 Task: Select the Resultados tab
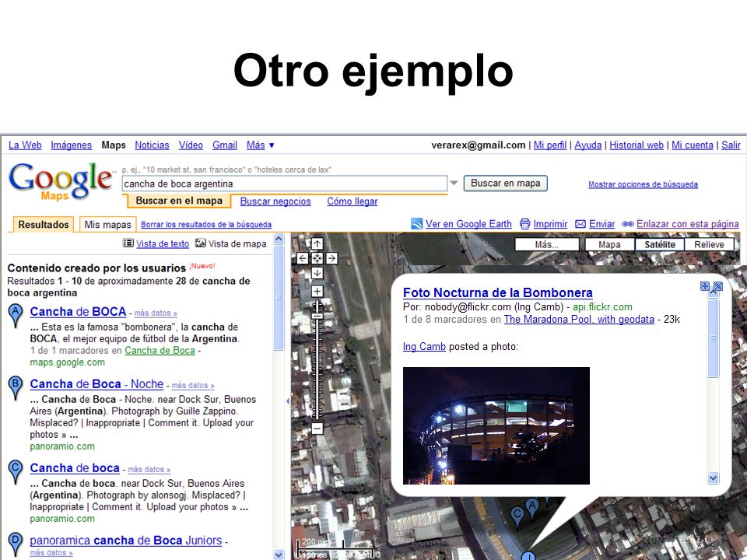44,224
